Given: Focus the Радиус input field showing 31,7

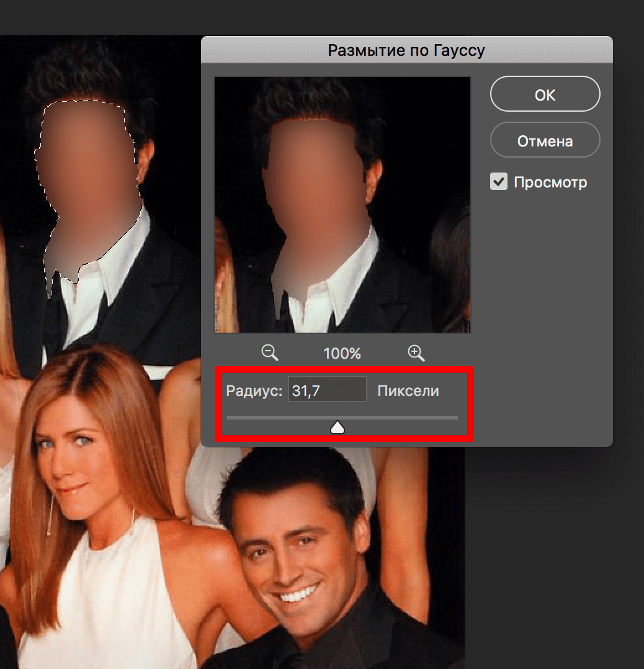Looking at the screenshot, I should pos(327,391).
